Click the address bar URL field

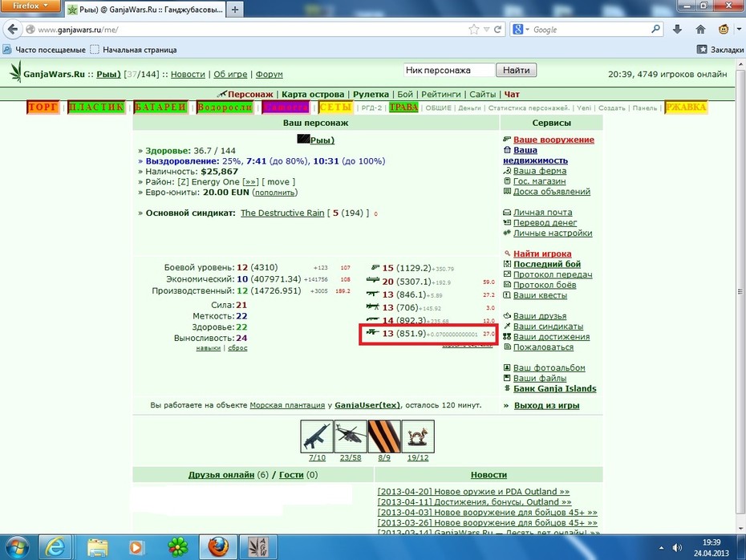click(x=247, y=30)
